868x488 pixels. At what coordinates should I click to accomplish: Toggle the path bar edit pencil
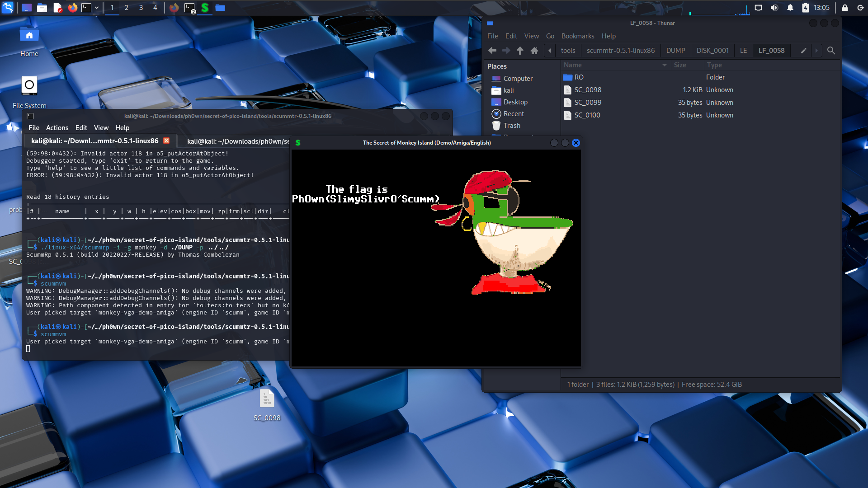click(803, 51)
